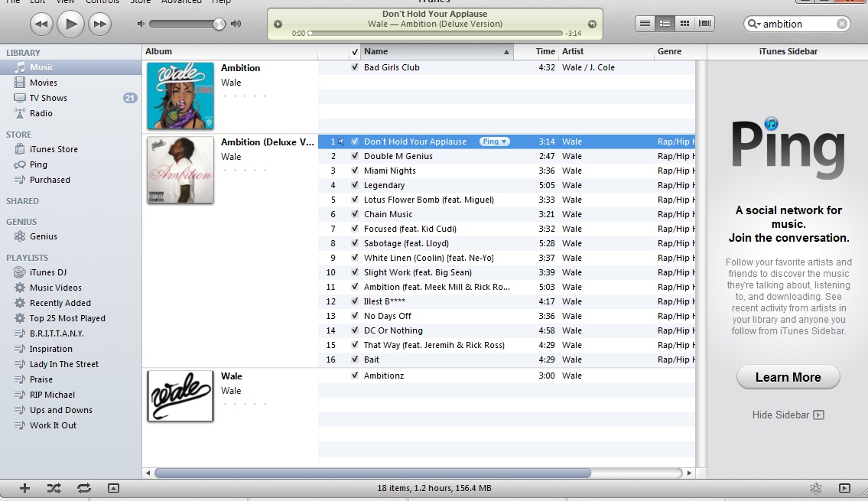Toggle repeat playback
The image size is (868, 501).
[x=83, y=488]
